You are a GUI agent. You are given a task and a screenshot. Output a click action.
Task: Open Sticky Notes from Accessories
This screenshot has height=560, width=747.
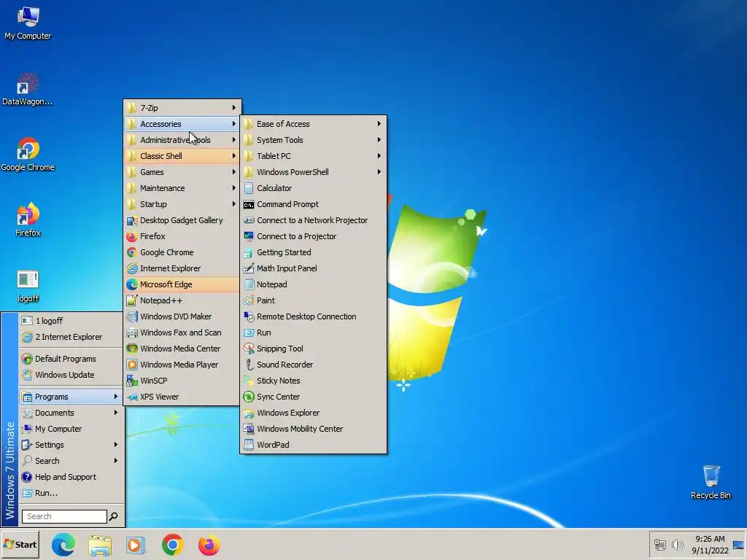click(x=314, y=381)
